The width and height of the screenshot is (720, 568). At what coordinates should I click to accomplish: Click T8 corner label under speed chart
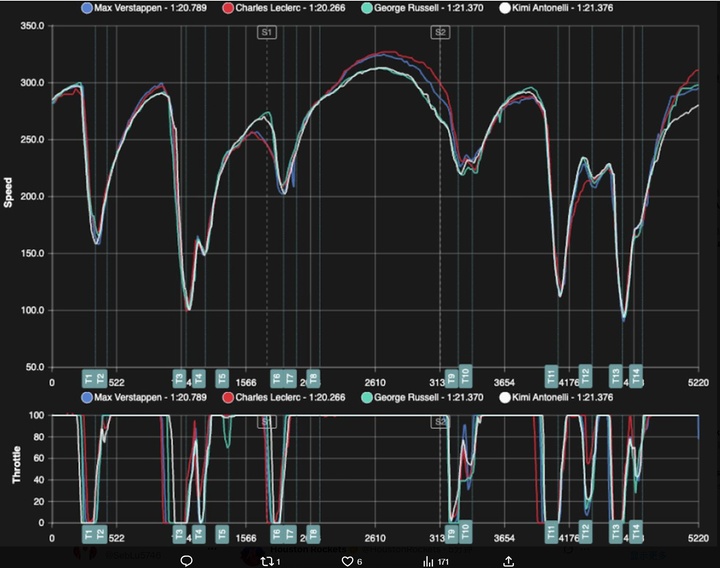pyautogui.click(x=313, y=378)
